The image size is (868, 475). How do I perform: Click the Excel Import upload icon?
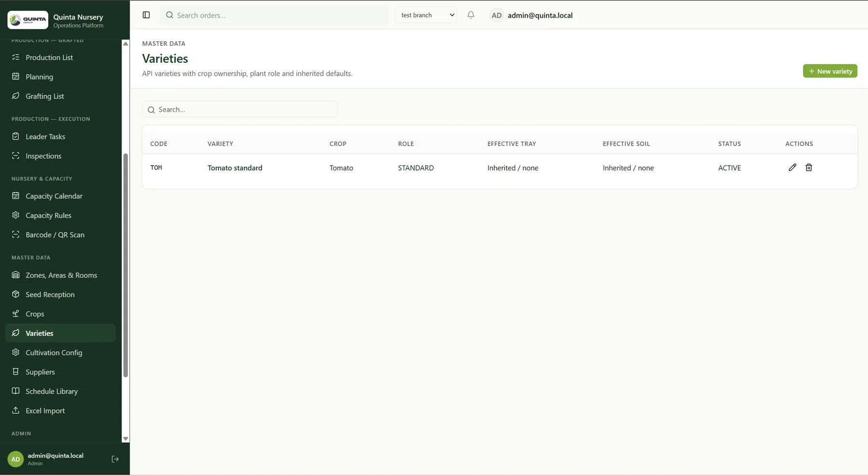coord(15,410)
